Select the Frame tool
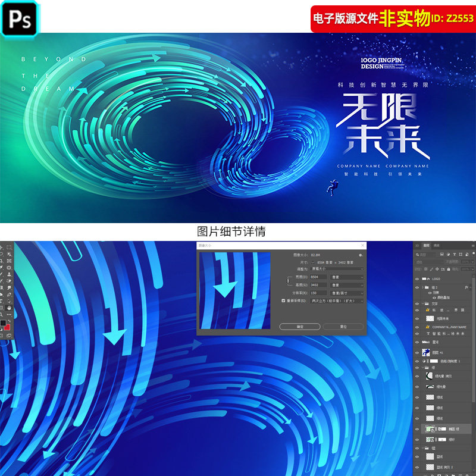 (x=9, y=261)
